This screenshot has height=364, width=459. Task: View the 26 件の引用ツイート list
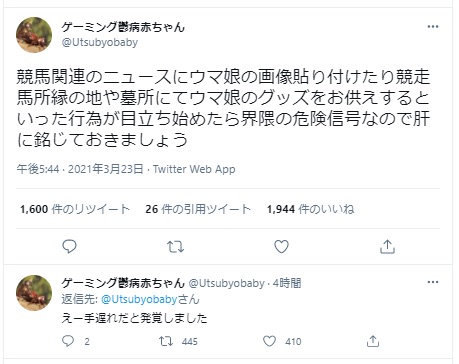[198, 209]
